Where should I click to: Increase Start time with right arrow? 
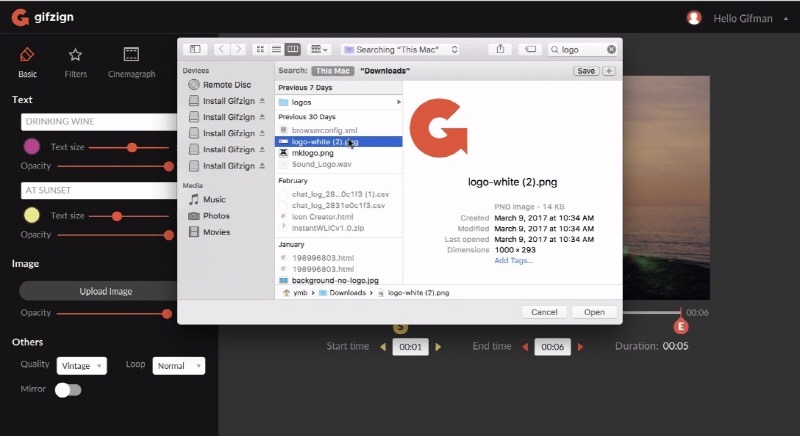[438, 347]
